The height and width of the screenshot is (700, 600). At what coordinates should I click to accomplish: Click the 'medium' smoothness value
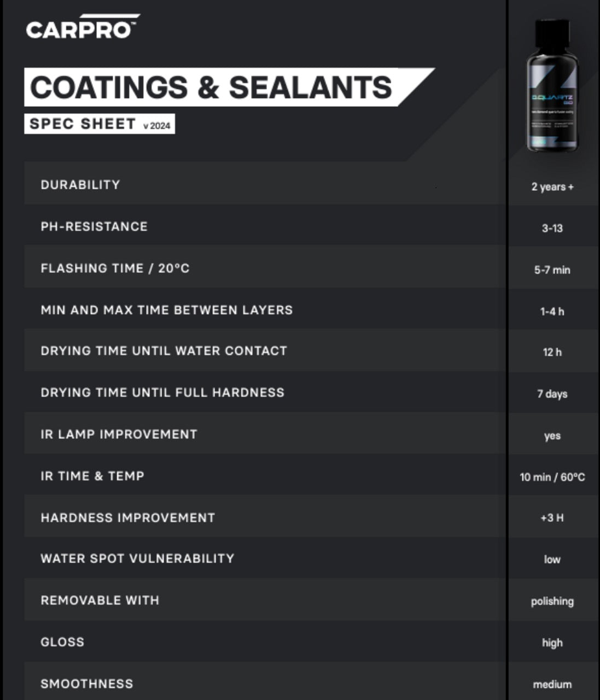pyautogui.click(x=552, y=685)
